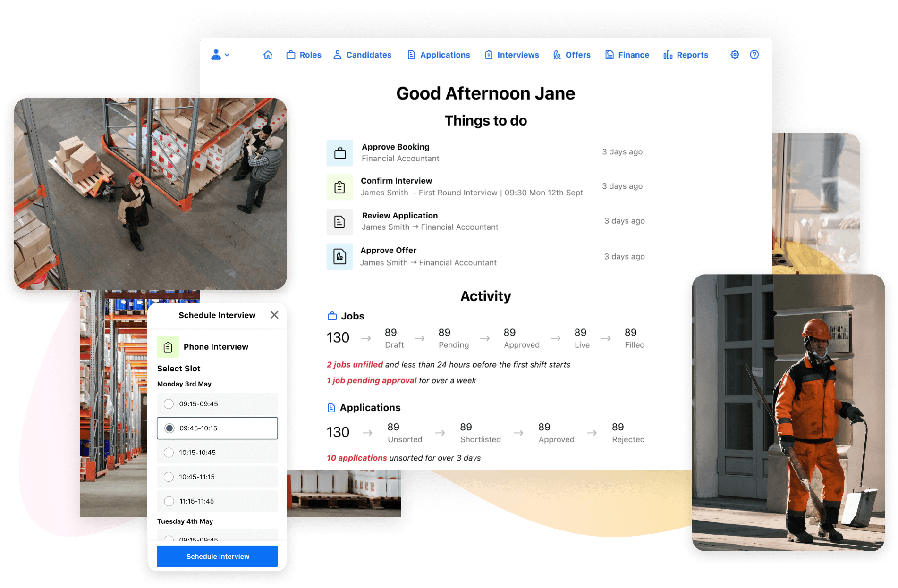898x588 pixels.
Task: Go to the Home icon
Action: pyautogui.click(x=268, y=55)
